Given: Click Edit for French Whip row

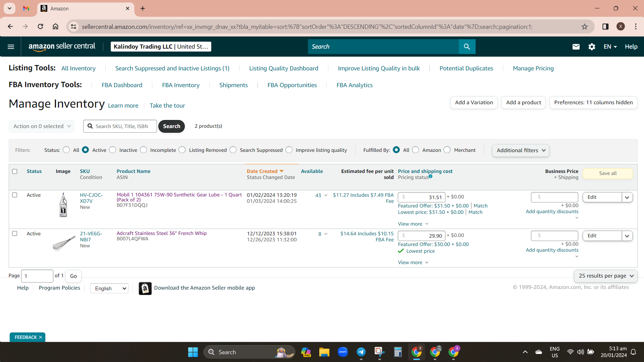Looking at the screenshot, I should (602, 236).
